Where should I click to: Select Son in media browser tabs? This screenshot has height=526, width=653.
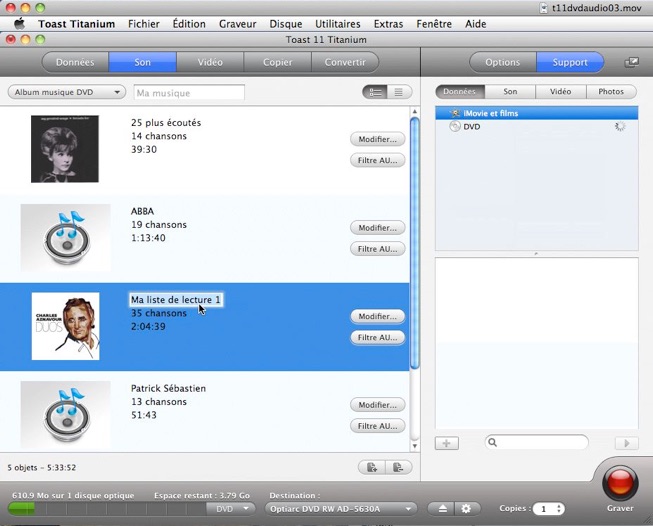510,92
